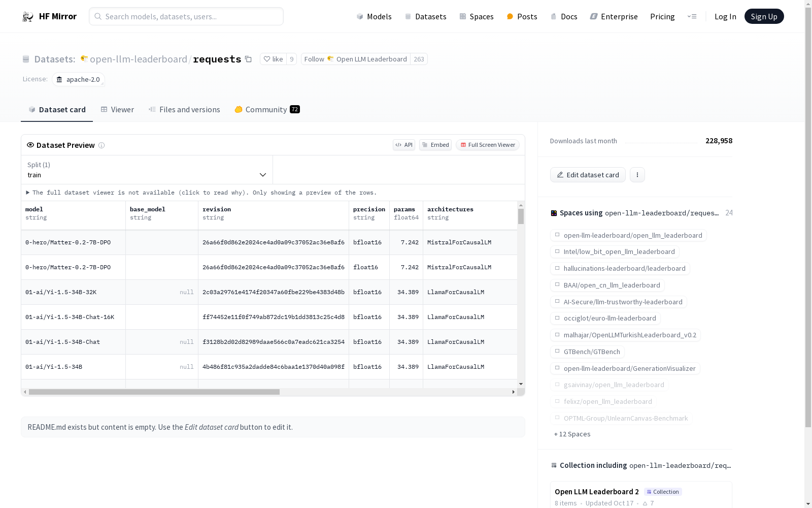Click the 01-ai/Yi-1.5-34B-Chat-16K model cell

coord(74,317)
